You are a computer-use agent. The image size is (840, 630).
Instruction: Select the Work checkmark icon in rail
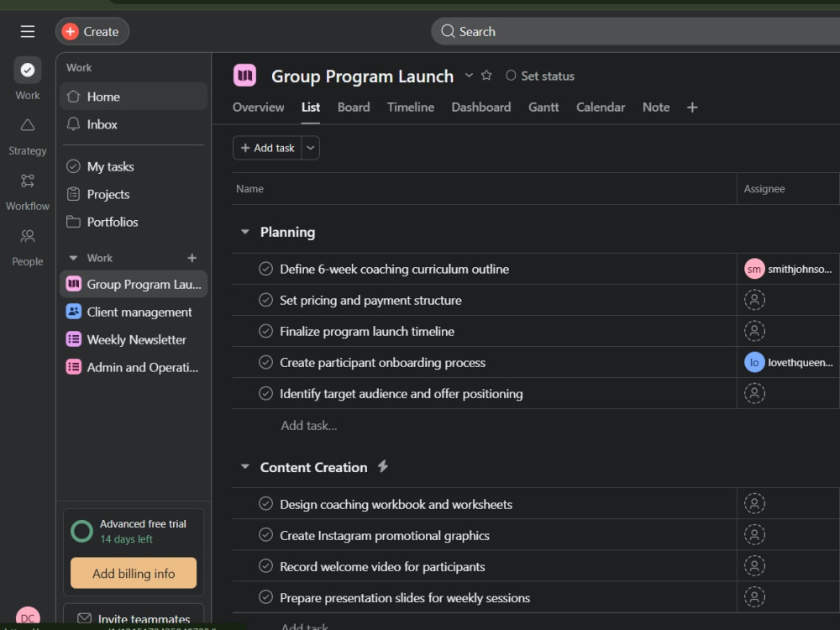coord(28,71)
